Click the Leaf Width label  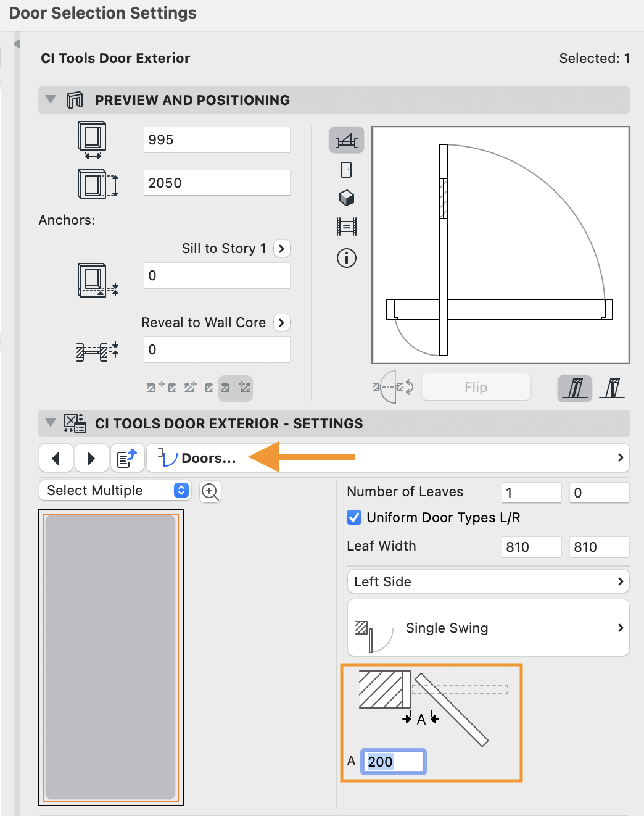(382, 546)
